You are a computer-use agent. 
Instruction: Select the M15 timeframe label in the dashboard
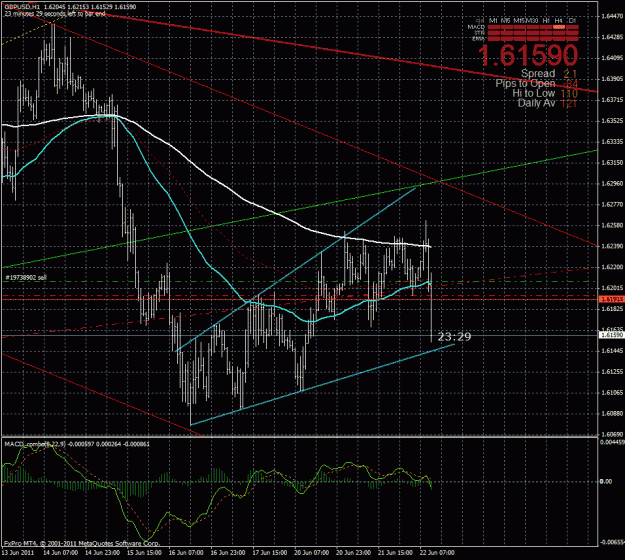[519, 20]
